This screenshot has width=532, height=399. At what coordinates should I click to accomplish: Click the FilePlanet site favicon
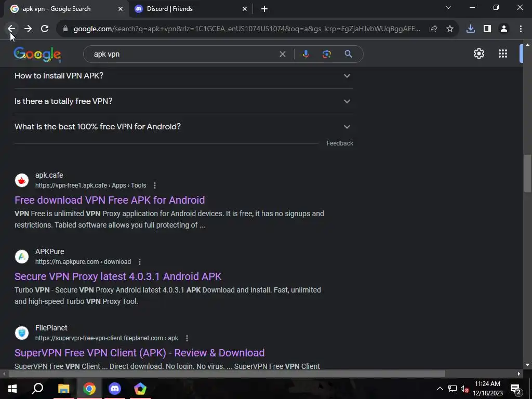pyautogui.click(x=22, y=333)
